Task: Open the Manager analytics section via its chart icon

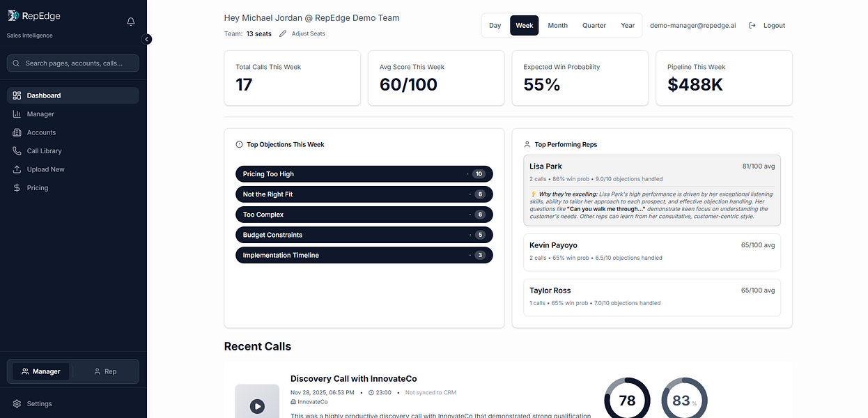Action: (15, 114)
